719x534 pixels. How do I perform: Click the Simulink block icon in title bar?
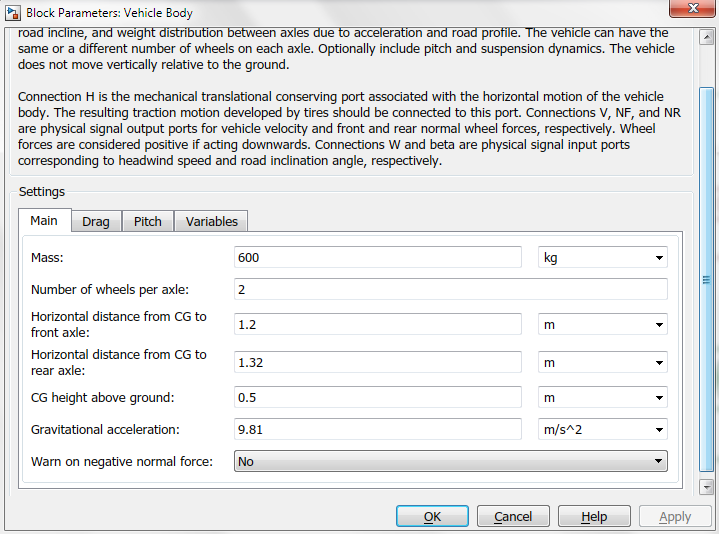click(13, 13)
